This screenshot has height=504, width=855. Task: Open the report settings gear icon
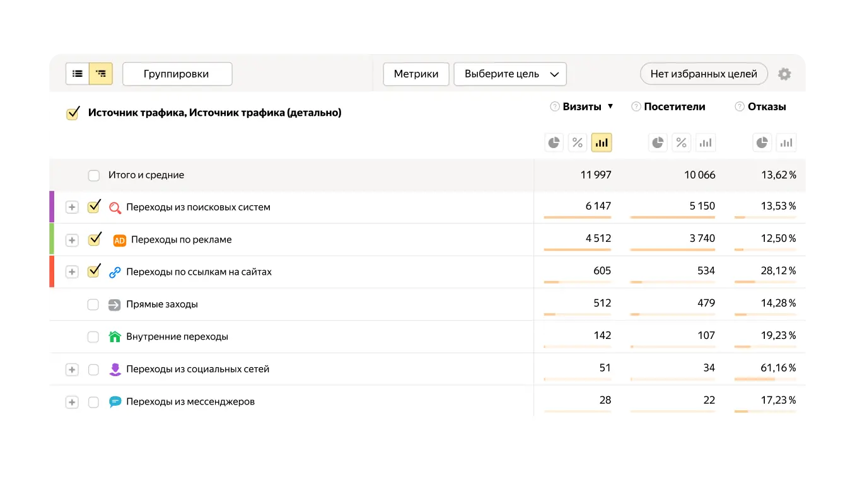(784, 74)
